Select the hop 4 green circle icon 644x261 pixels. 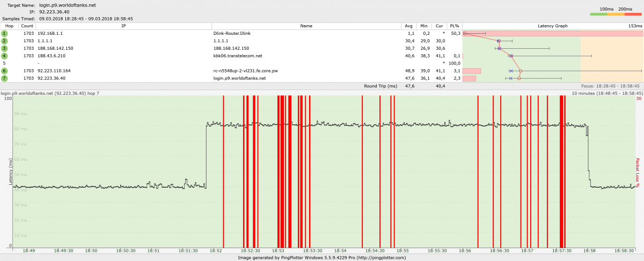pyautogui.click(x=4, y=56)
